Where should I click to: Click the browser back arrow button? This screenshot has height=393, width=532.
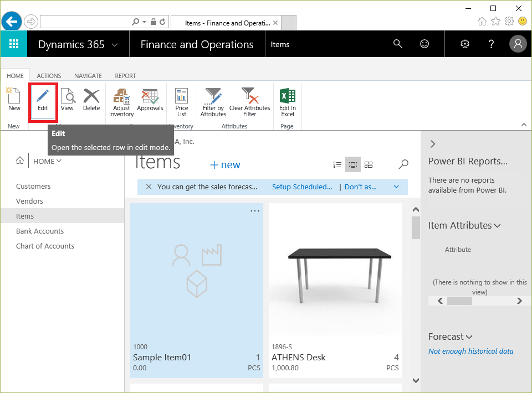(12, 22)
